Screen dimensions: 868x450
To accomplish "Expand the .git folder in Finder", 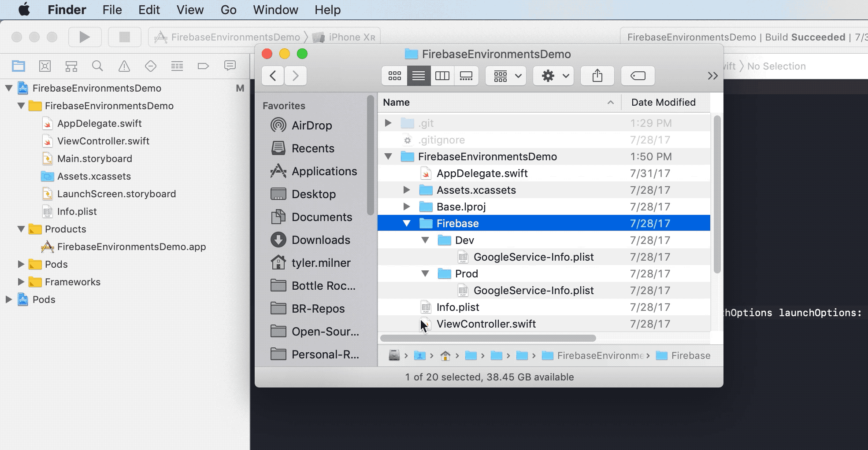I will 388,123.
